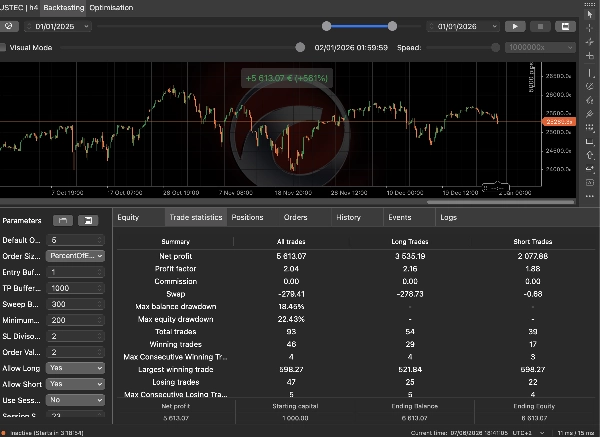The height and width of the screenshot is (437, 600).
Task: Click the up arrow shape tool icon
Action: click(590, 155)
